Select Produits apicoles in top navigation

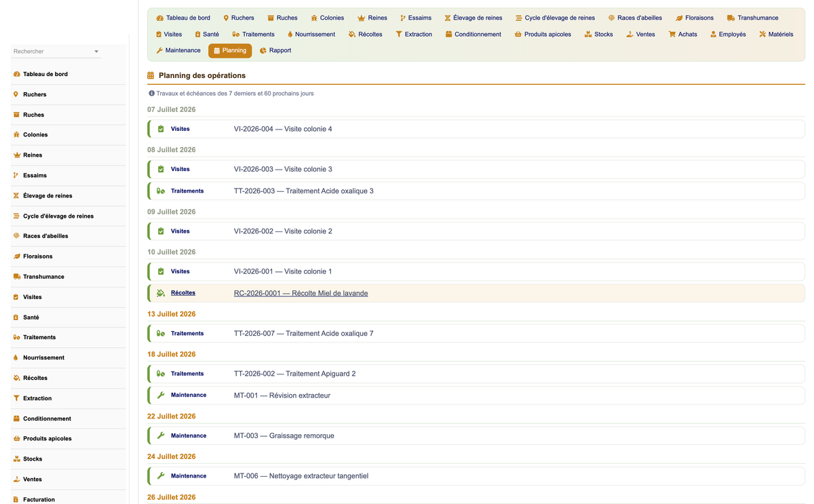point(543,34)
